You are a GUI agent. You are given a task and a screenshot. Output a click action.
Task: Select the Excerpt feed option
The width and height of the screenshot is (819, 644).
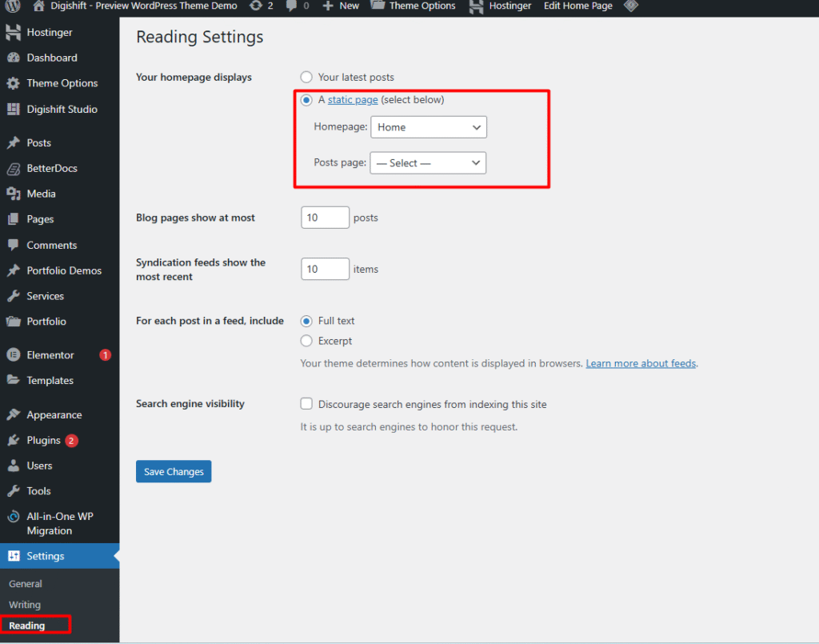click(306, 341)
